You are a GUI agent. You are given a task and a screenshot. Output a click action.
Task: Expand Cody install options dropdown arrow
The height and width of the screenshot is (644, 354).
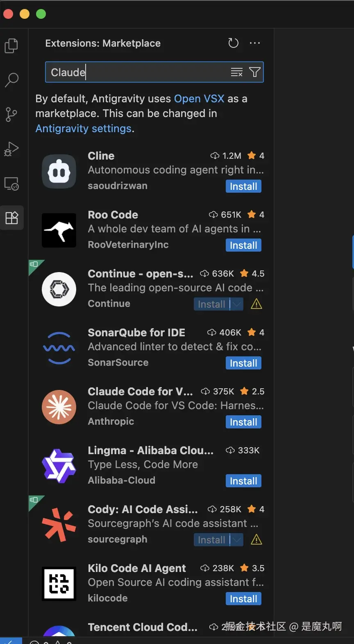(237, 540)
